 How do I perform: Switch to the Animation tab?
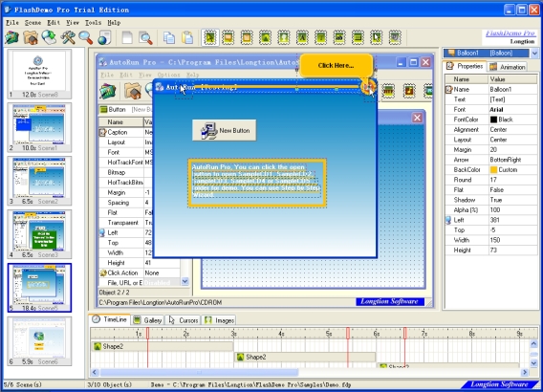pos(508,67)
